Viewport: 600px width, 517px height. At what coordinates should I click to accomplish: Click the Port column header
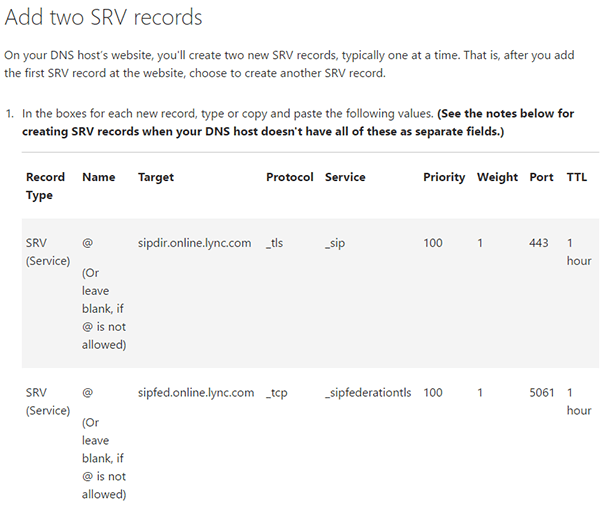[541, 177]
